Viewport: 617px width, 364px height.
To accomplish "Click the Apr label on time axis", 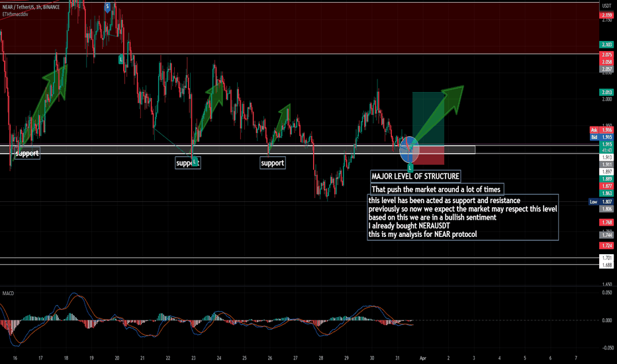I will [423, 358].
